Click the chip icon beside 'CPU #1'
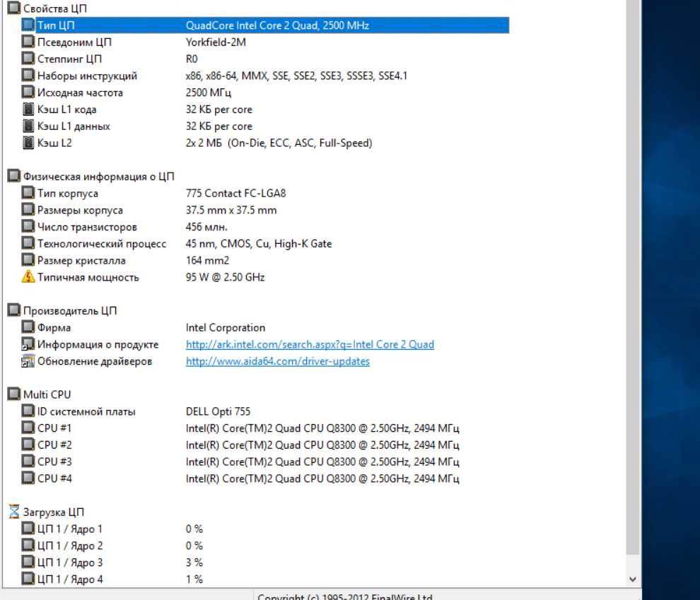 tap(28, 428)
